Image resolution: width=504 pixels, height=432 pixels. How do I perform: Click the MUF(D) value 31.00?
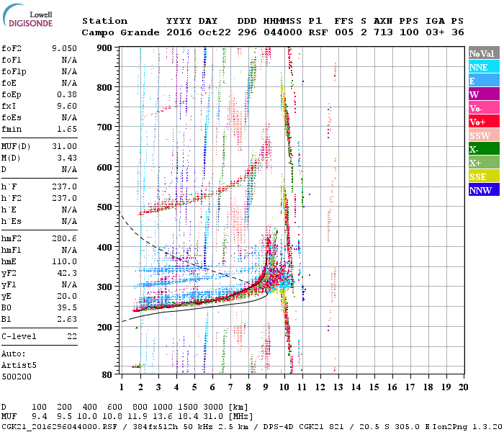coord(64,147)
